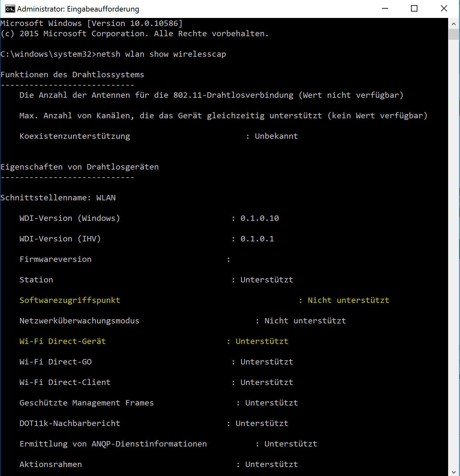Click the scrollbar up arrow
The height and width of the screenshot is (476, 460).
[454, 23]
